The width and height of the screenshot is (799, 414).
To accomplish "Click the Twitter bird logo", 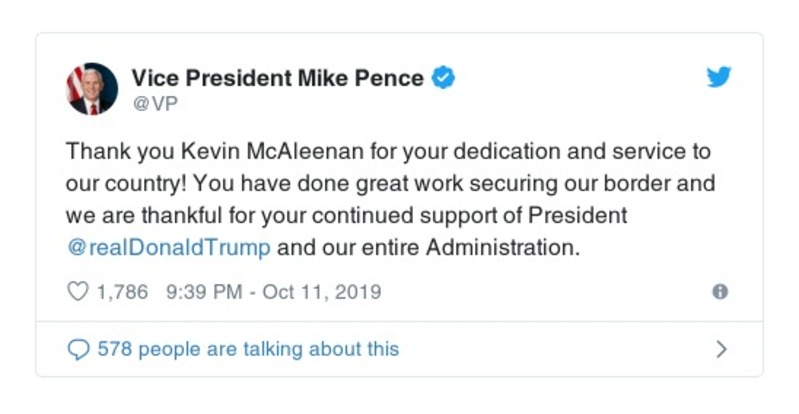I will (719, 78).
